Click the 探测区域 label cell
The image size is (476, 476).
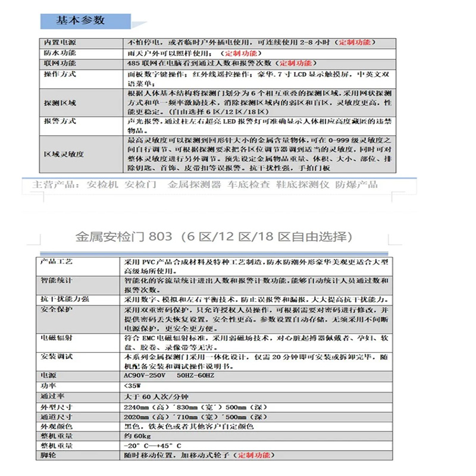[60, 103]
